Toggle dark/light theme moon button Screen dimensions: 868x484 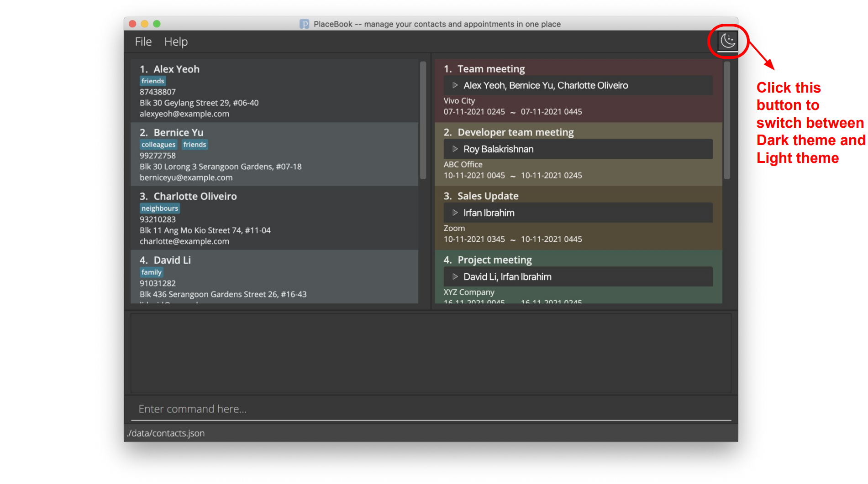coord(727,41)
